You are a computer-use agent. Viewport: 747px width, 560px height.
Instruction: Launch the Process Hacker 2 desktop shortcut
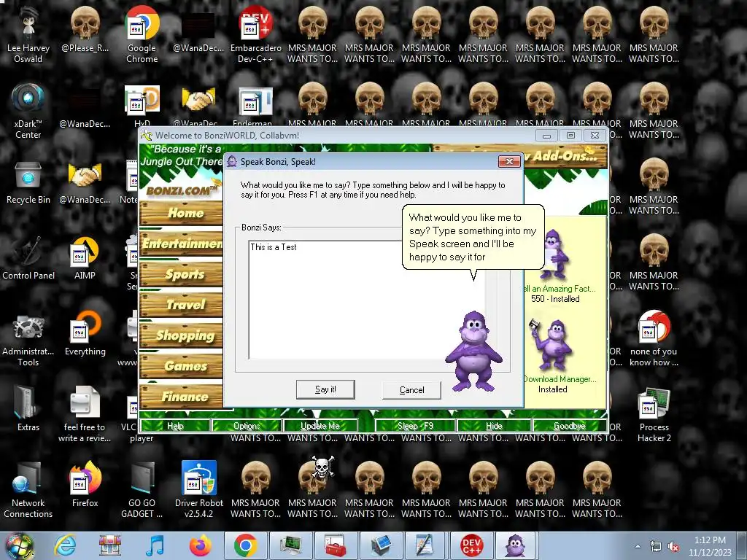click(x=654, y=414)
